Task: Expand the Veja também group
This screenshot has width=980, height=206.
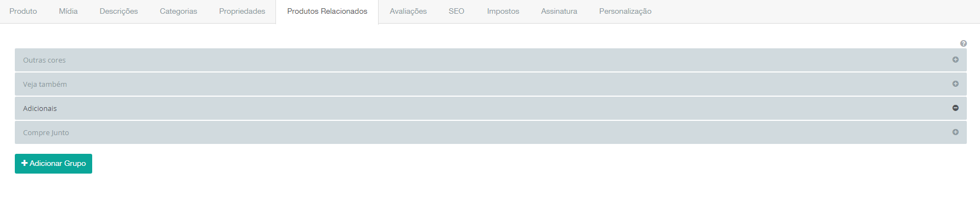Action: point(491,84)
